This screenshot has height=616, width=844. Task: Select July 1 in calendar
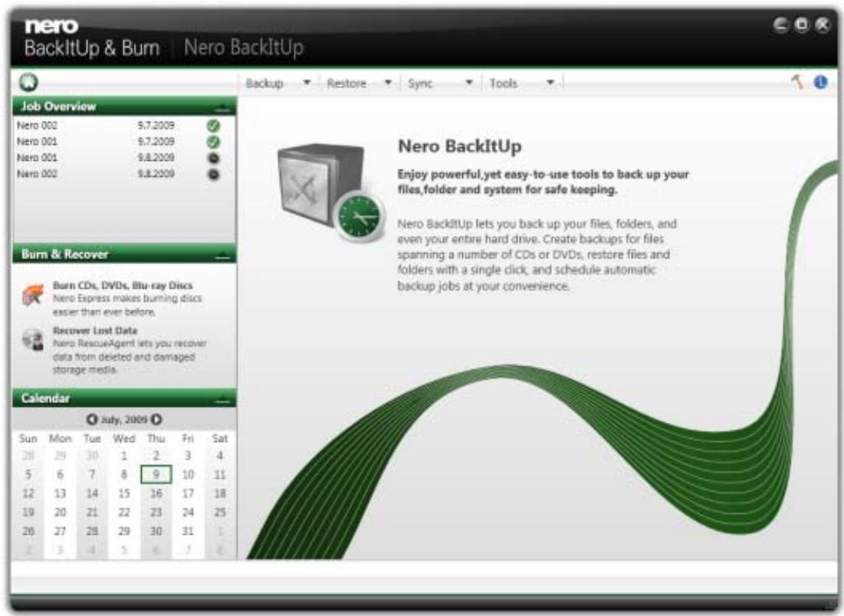pyautogui.click(x=124, y=456)
